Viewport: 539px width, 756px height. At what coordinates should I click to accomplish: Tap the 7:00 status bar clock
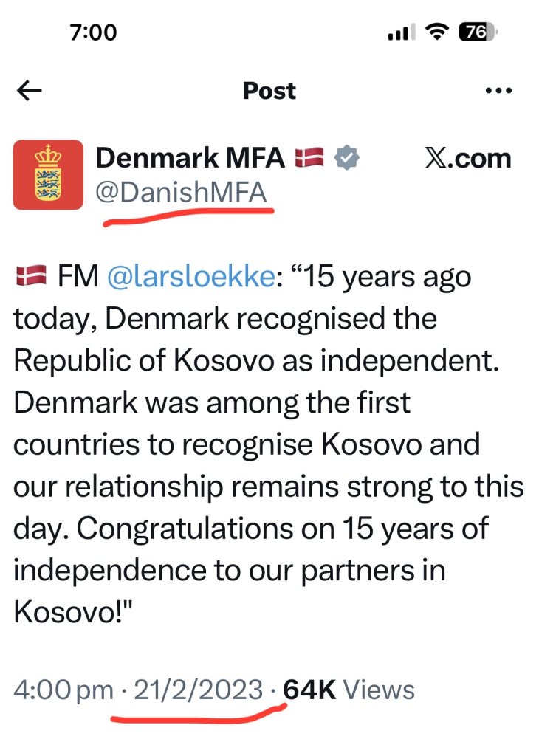(94, 32)
